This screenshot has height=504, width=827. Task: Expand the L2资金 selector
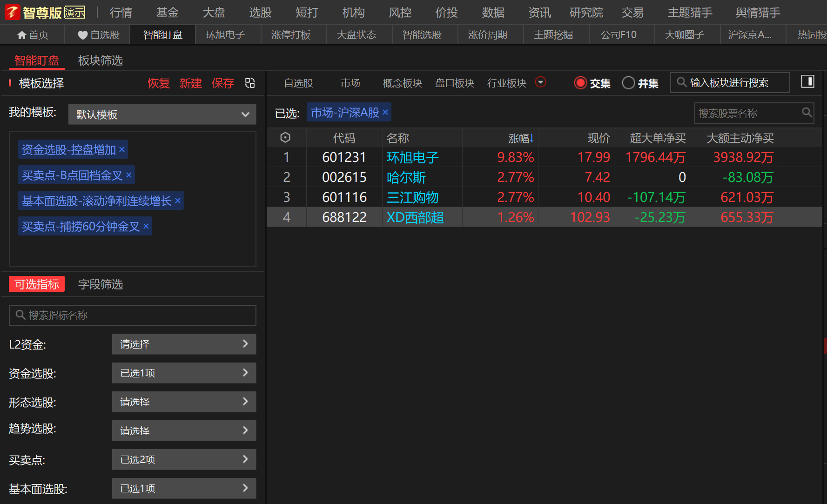pos(184,344)
